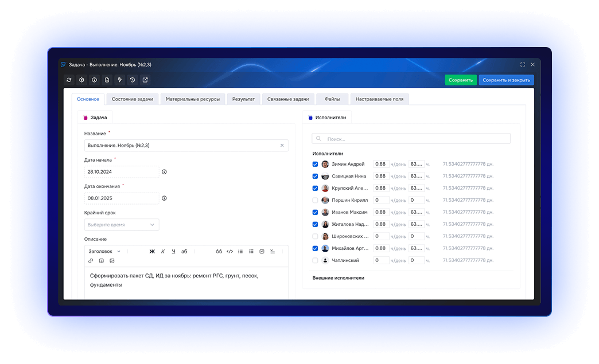This screenshot has height=364, width=599.
Task: Insert code block with the </> icon
Action: click(x=230, y=252)
